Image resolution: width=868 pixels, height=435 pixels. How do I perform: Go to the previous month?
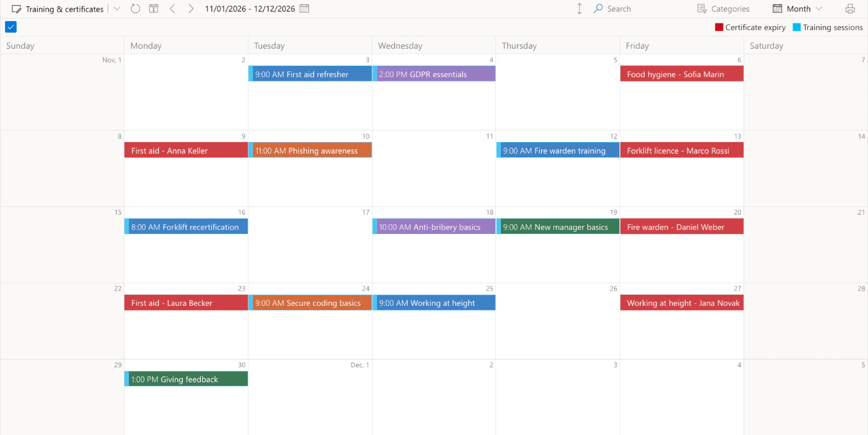pyautogui.click(x=173, y=9)
